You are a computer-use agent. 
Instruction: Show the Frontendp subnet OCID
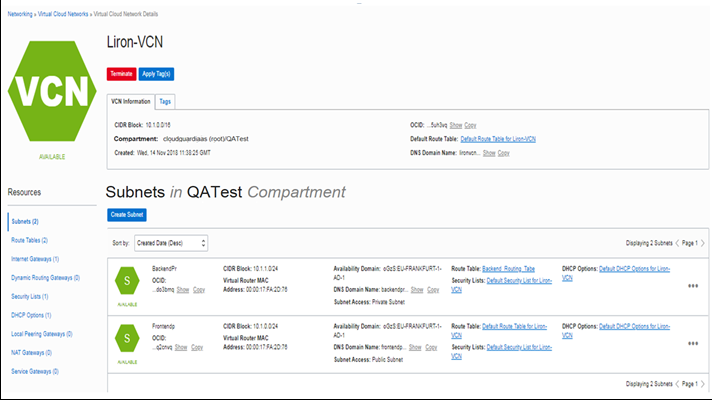[181, 347]
